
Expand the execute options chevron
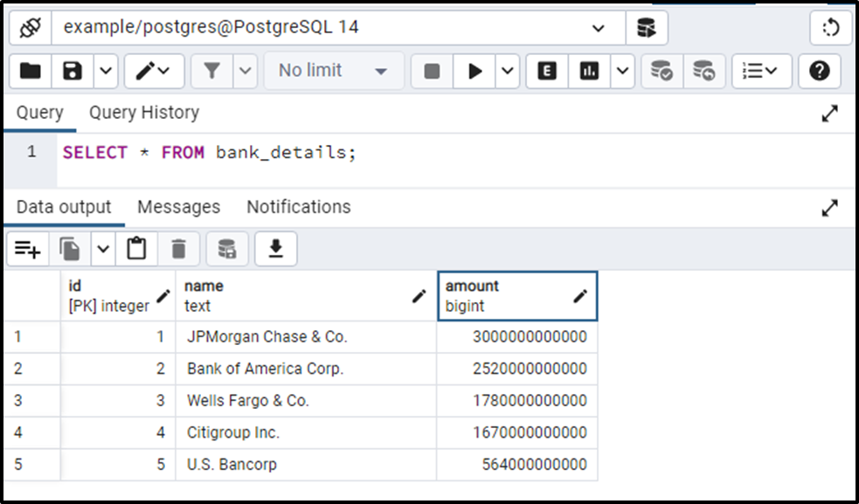(x=507, y=71)
